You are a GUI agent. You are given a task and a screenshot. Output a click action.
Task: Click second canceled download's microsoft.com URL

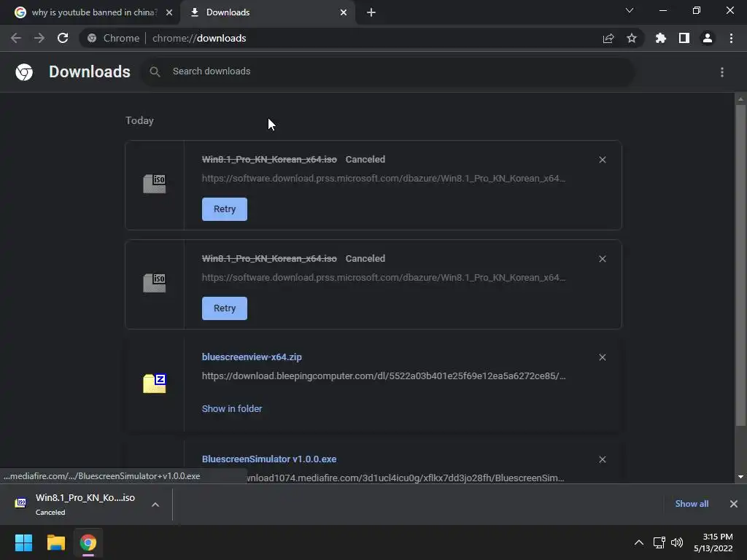(384, 278)
